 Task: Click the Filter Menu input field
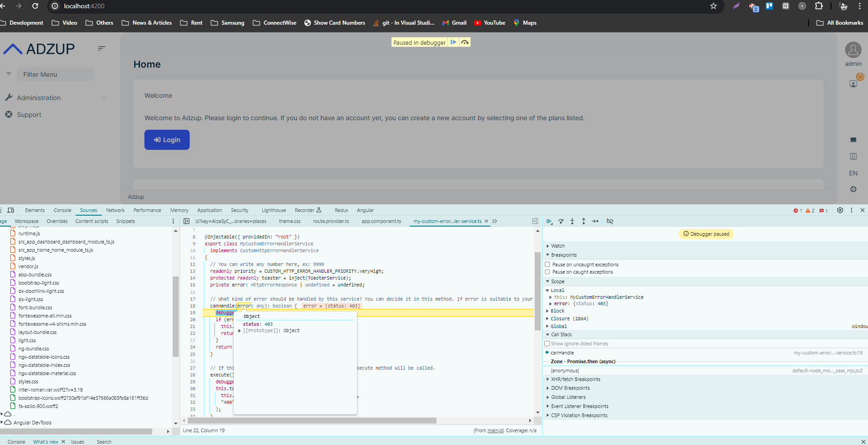pyautogui.click(x=55, y=74)
